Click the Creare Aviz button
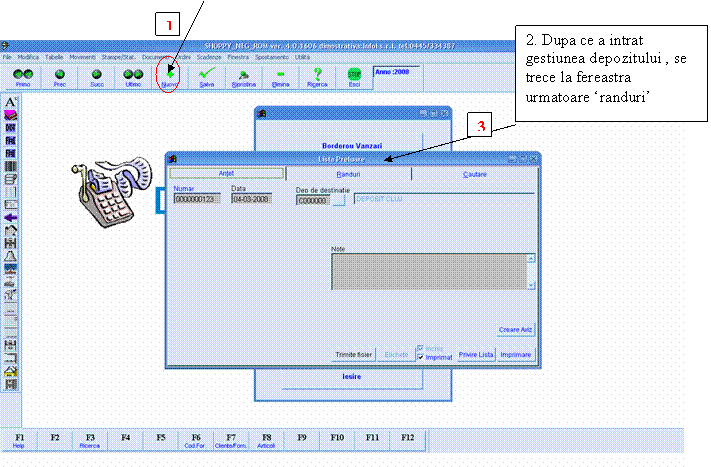 pos(516,330)
